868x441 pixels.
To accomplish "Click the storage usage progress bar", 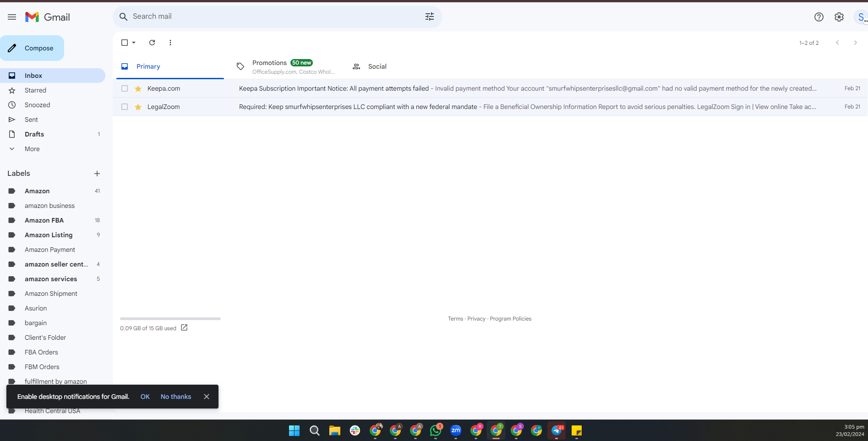I will (x=170, y=319).
